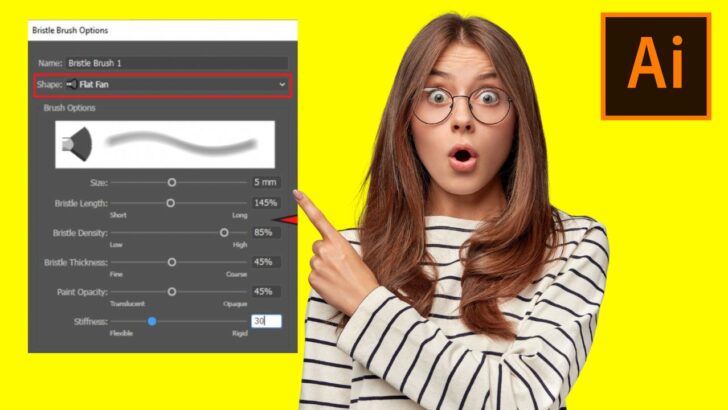728x410 pixels.
Task: Click the Brush Options section label
Action: click(69, 108)
